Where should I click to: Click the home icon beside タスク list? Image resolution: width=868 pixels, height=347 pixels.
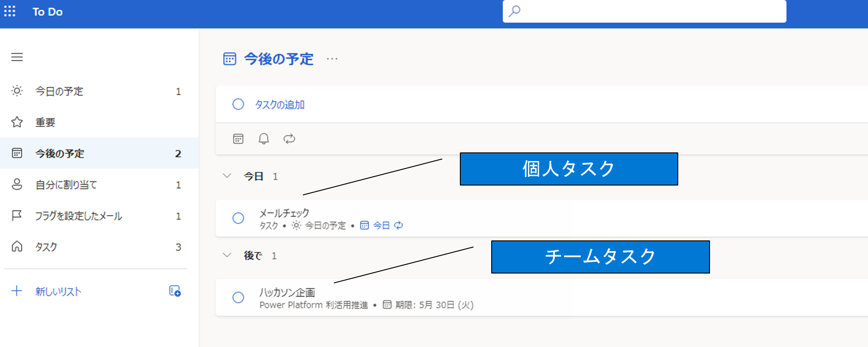tap(17, 246)
